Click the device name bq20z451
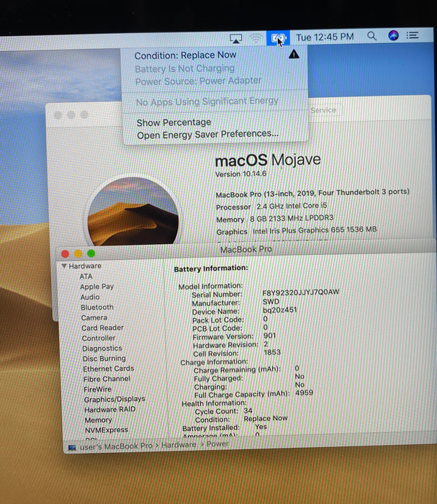437x504 pixels. click(x=280, y=310)
